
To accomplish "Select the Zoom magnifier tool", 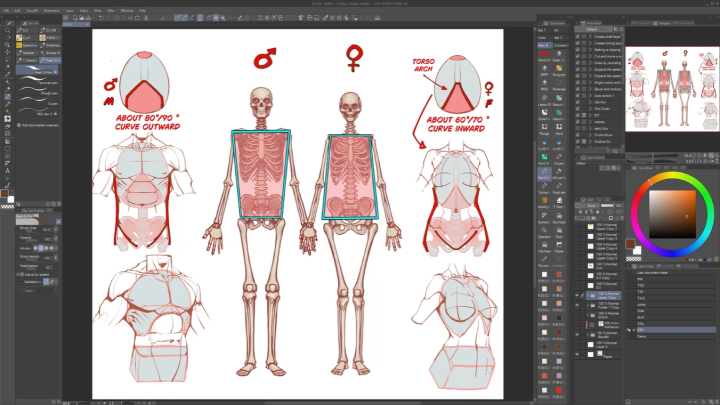I will click(x=7, y=30).
